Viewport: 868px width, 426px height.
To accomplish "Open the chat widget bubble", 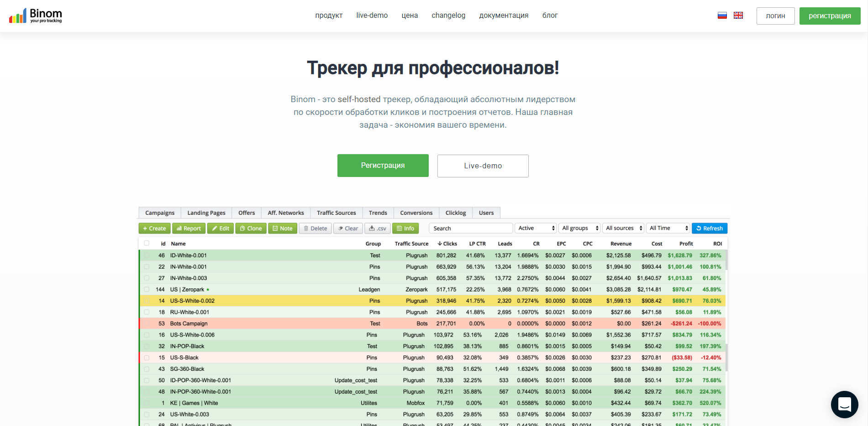I will point(845,405).
